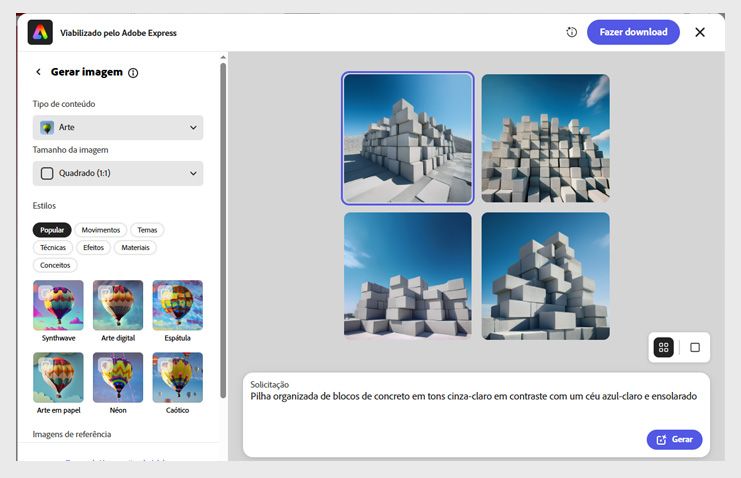The image size is (741, 478).
Task: Choose the Espátula style thumbnail
Action: click(x=178, y=305)
